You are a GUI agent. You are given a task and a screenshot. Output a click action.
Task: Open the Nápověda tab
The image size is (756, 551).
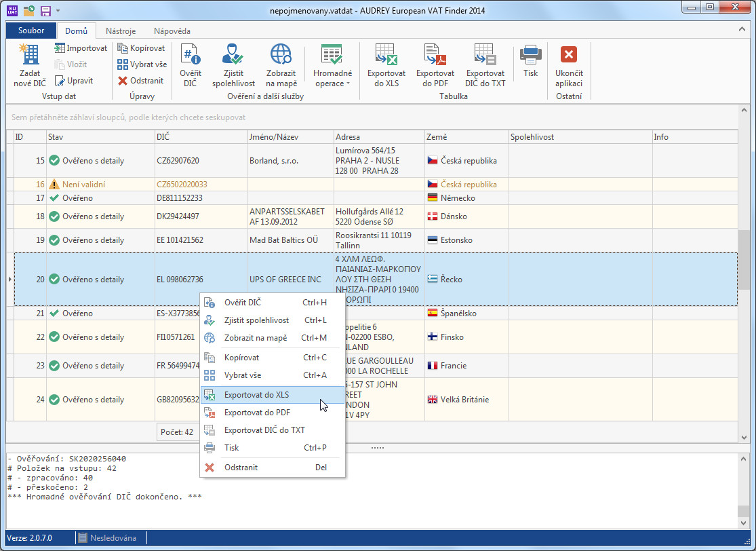172,31
